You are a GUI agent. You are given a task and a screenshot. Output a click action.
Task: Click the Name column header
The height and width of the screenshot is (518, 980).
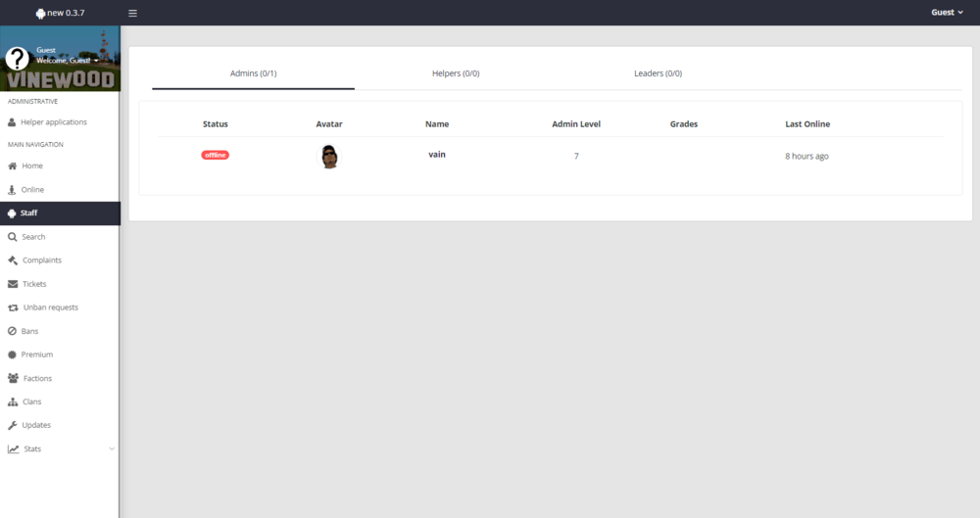click(437, 124)
